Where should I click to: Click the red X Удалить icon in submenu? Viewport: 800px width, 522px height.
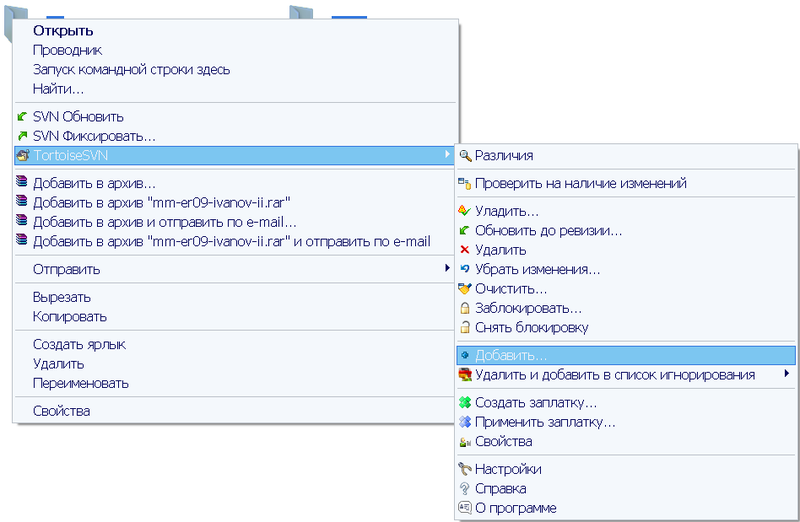(464, 250)
